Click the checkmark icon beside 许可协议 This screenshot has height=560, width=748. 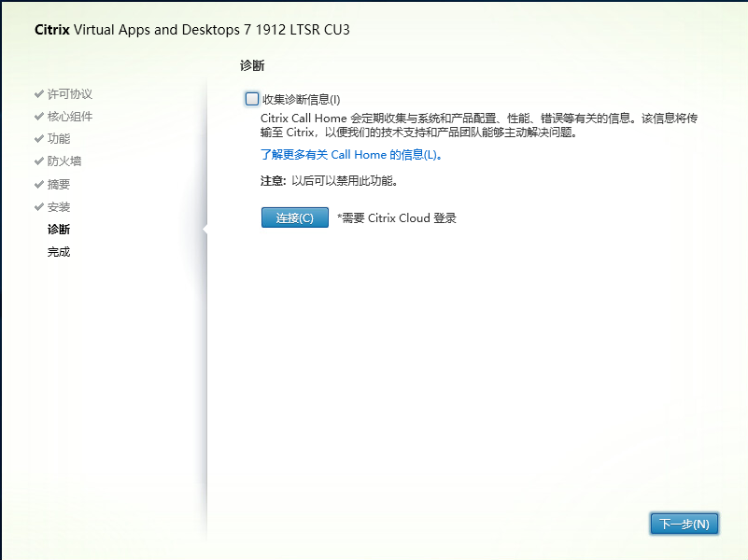(x=39, y=94)
